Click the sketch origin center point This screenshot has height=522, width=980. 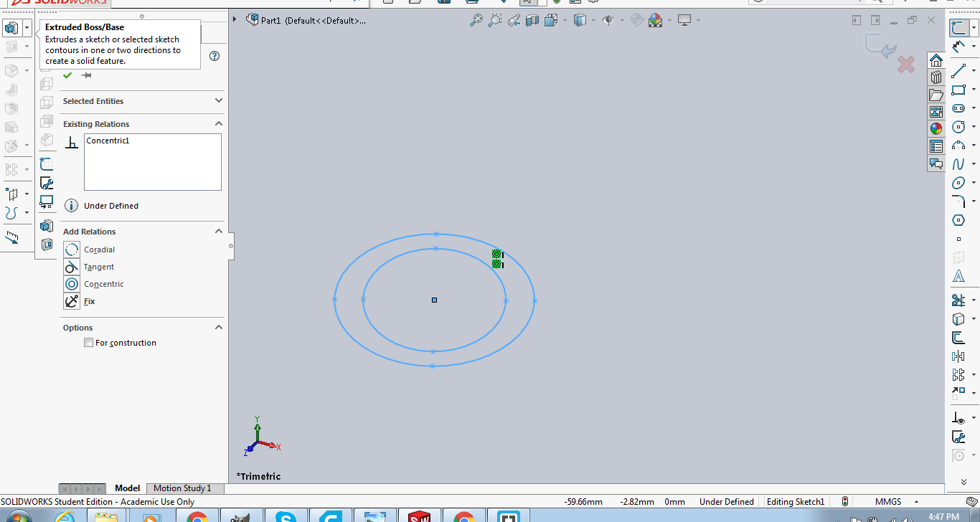[434, 300]
